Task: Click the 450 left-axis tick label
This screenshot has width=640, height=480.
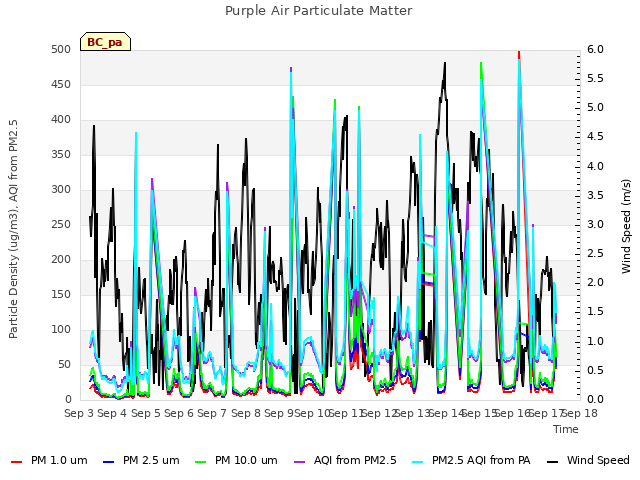Action: click(61, 84)
